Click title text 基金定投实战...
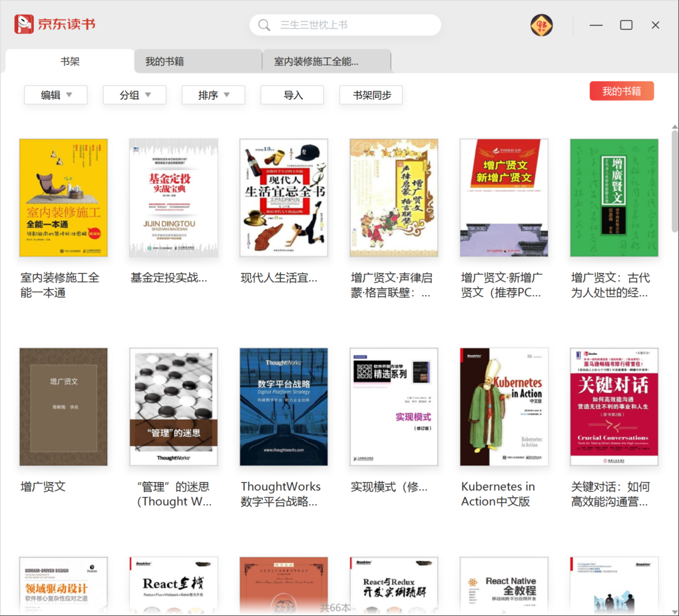 (169, 278)
